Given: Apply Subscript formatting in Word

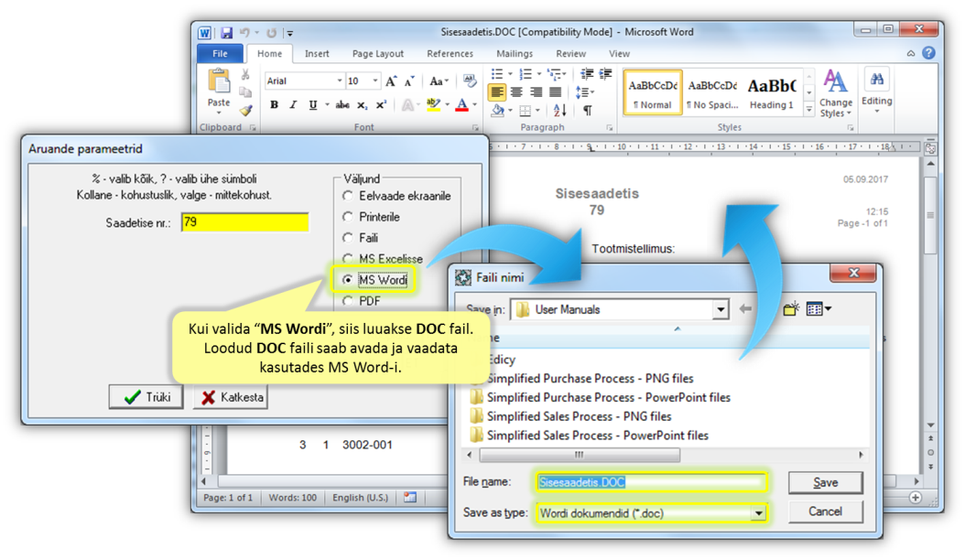Looking at the screenshot, I should tap(363, 105).
